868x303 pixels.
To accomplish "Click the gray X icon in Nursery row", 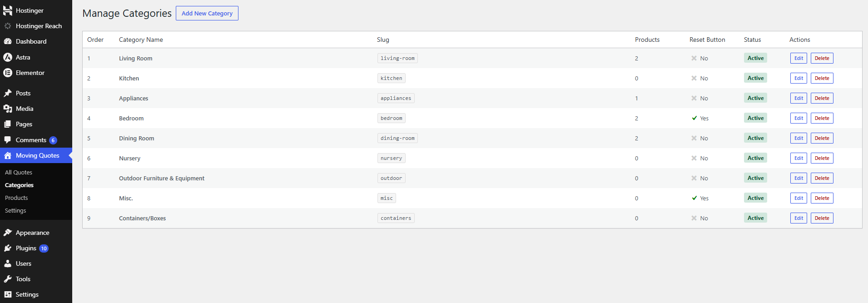I will pos(694,158).
